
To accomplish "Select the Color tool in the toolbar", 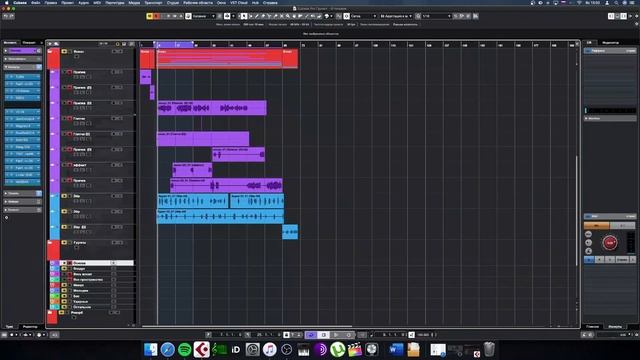I will [x=327, y=16].
